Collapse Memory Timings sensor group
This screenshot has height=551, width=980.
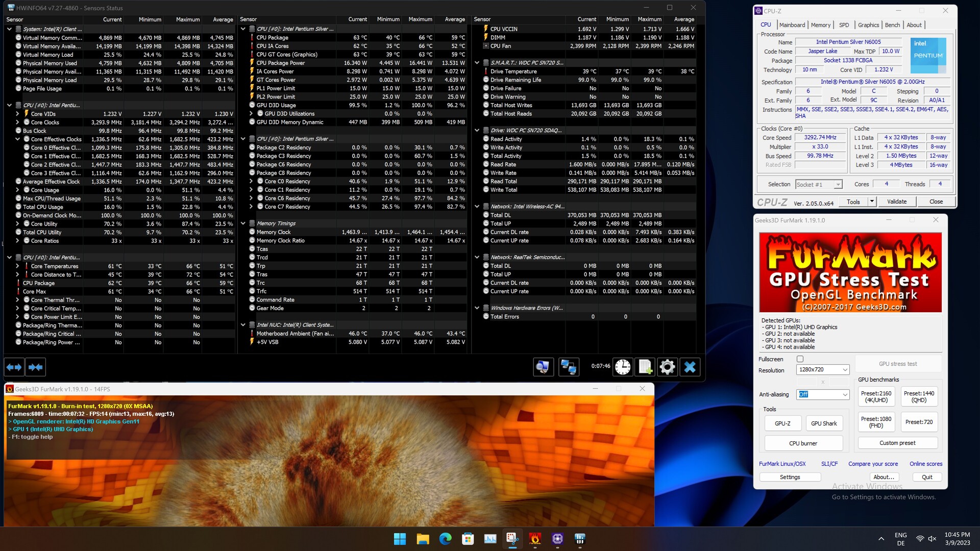[243, 223]
